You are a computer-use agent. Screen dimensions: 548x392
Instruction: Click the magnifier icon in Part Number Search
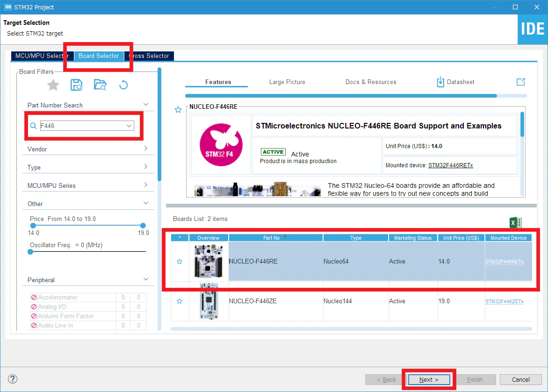pos(33,126)
